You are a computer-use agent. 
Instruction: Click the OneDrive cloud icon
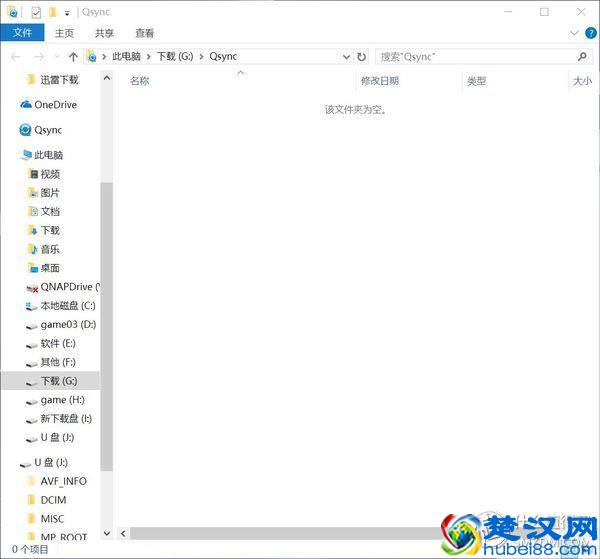(x=26, y=104)
